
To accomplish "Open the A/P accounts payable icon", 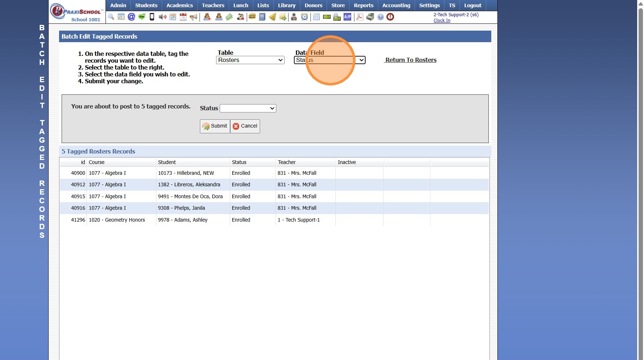I will pyautogui.click(x=348, y=17).
